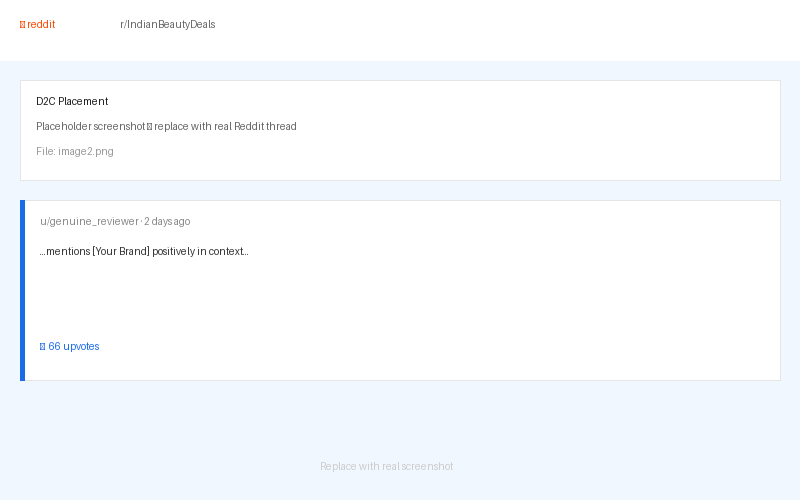The width and height of the screenshot is (800, 500).
Task: Click the '66 upvotes' count
Action: coord(73,347)
